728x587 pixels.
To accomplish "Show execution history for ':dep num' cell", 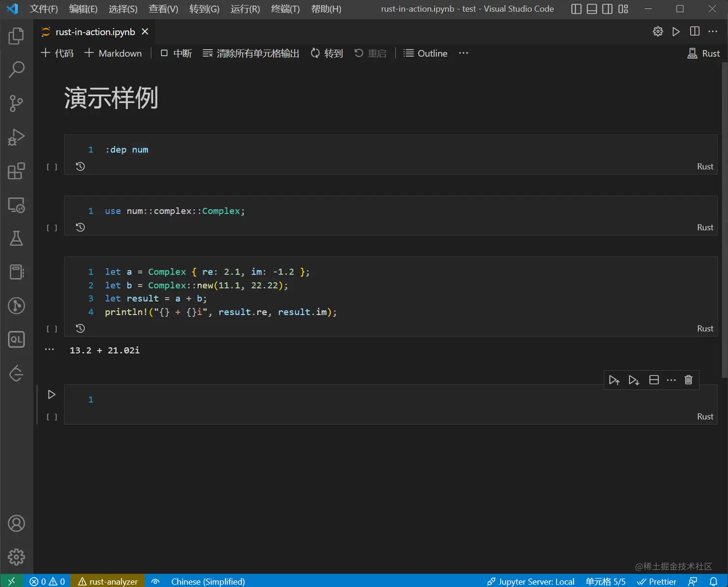I will pos(80,166).
